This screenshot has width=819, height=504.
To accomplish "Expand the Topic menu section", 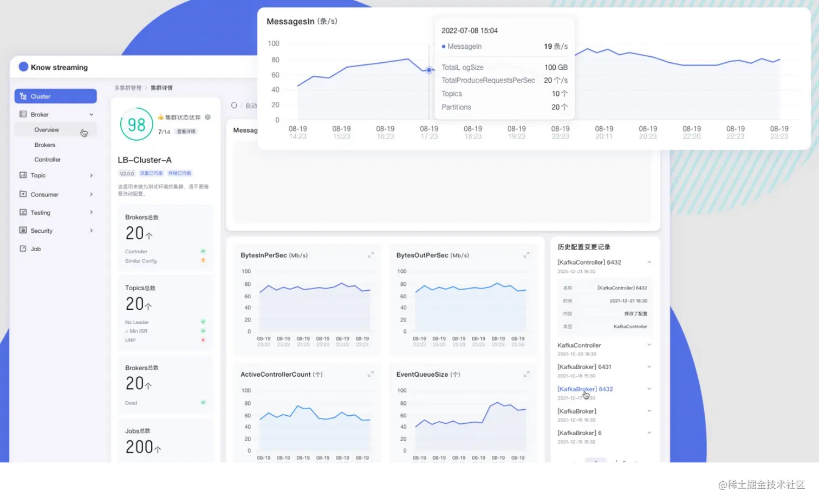I will point(92,175).
